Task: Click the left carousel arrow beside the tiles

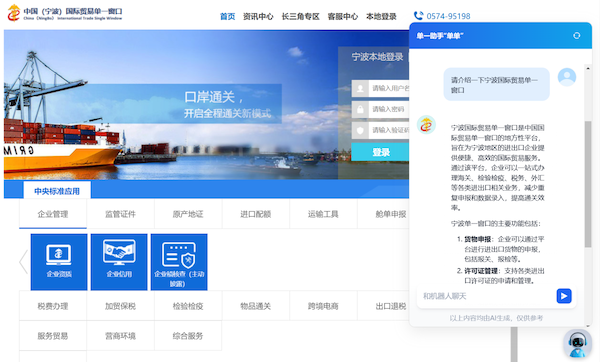Action: (23, 262)
